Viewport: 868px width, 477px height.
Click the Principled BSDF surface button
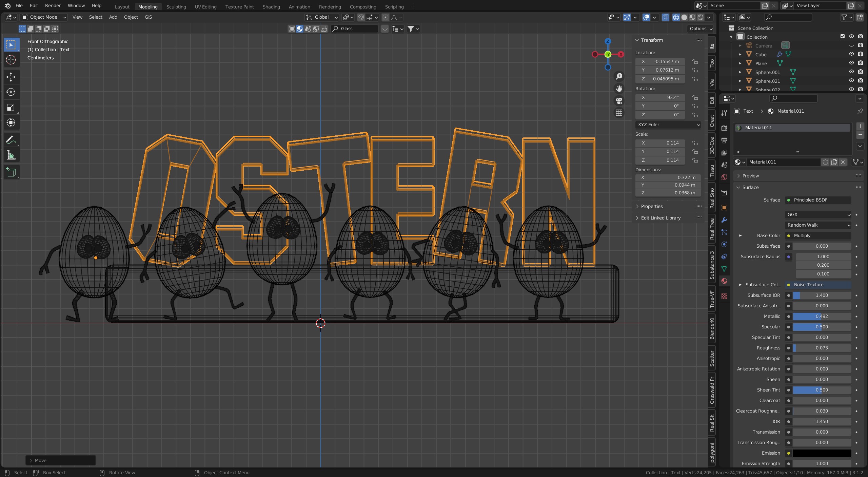click(817, 200)
